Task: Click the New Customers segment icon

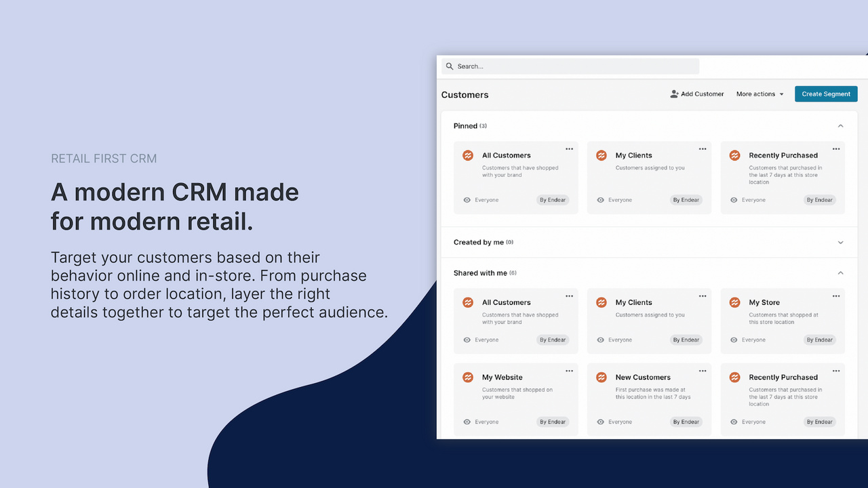Action: [x=601, y=377]
